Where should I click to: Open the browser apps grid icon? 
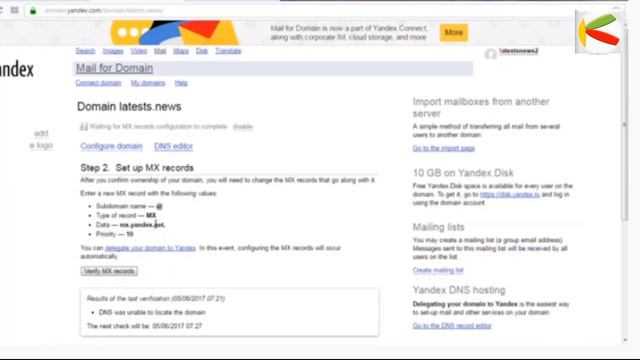point(15,10)
